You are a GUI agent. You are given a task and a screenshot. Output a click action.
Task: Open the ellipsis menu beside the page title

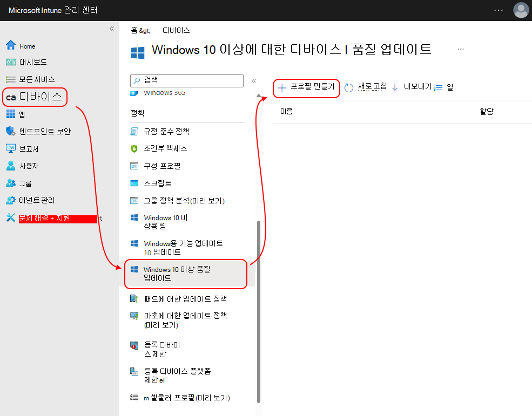[461, 49]
